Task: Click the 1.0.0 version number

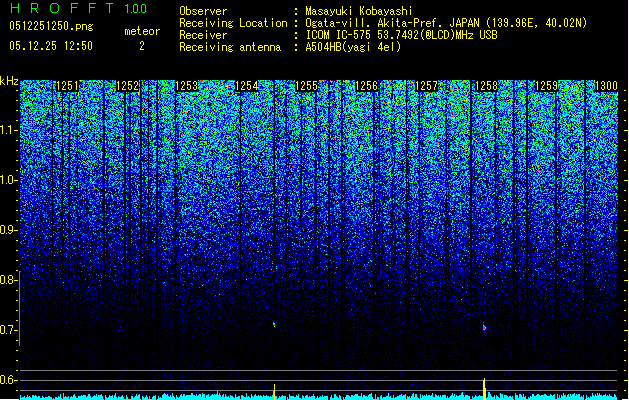Action: point(136,9)
